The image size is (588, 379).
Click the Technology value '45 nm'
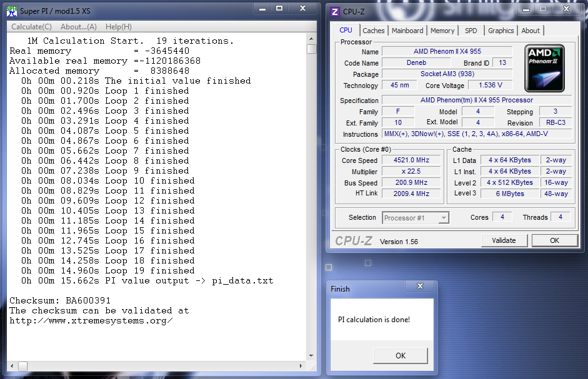click(x=399, y=85)
